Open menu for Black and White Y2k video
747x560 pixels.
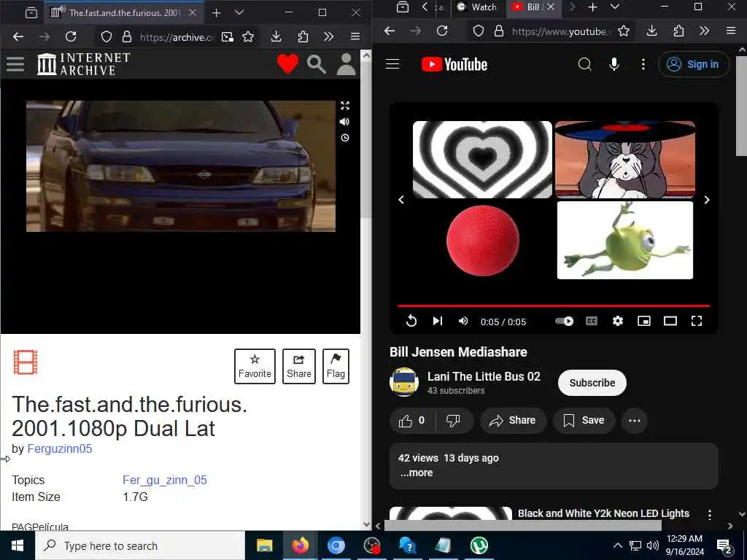point(709,515)
